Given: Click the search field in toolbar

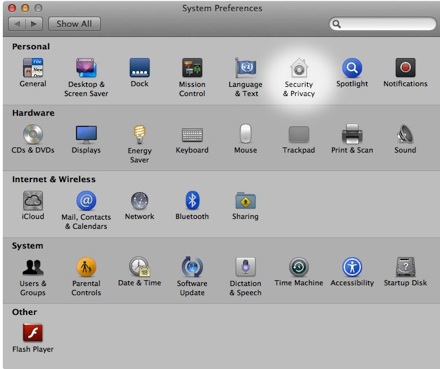Looking at the screenshot, I should click(x=383, y=24).
